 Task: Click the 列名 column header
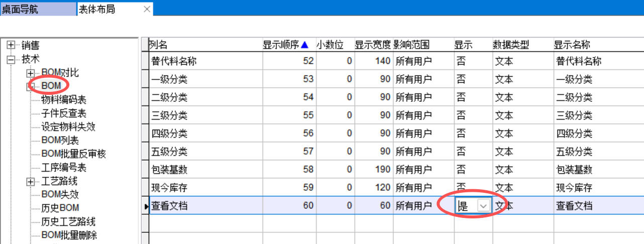pyautogui.click(x=158, y=45)
